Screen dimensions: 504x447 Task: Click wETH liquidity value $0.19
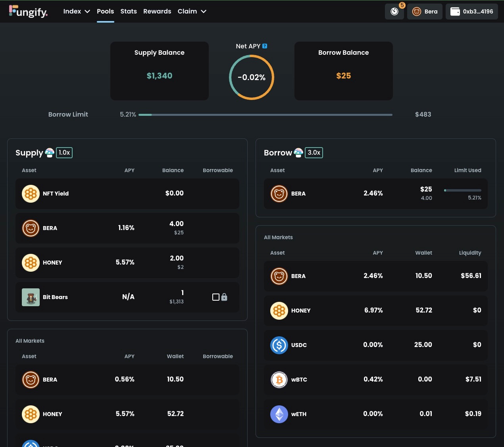(473, 414)
